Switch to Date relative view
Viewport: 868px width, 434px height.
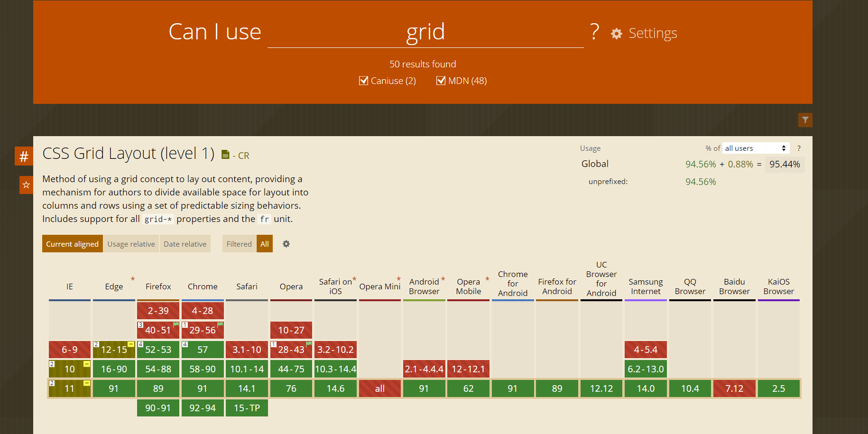point(185,244)
